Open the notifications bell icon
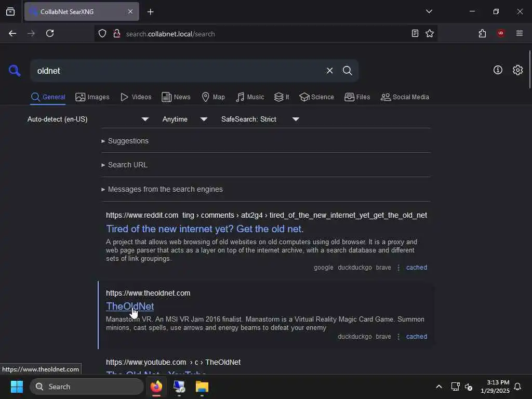Image resolution: width=532 pixels, height=399 pixels. point(517,387)
